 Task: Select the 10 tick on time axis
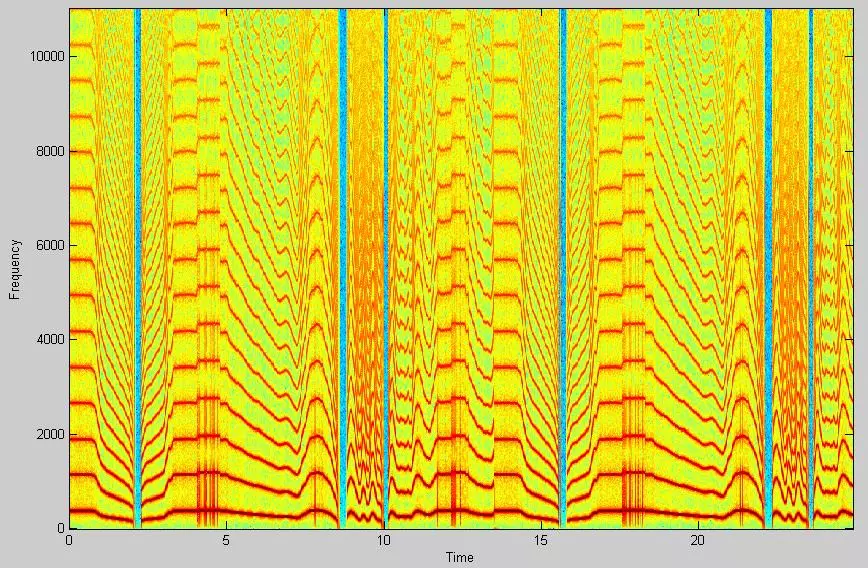click(383, 541)
